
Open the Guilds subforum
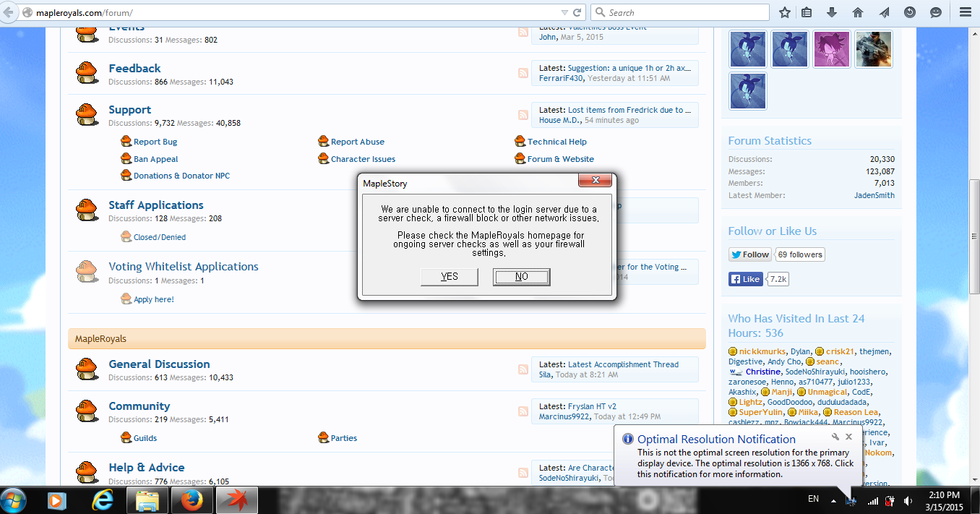coord(145,438)
